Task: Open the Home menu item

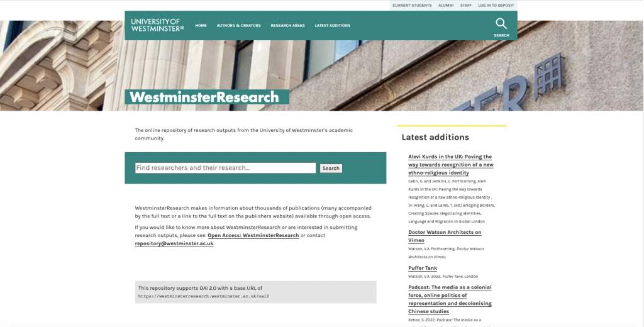Action: (201, 26)
